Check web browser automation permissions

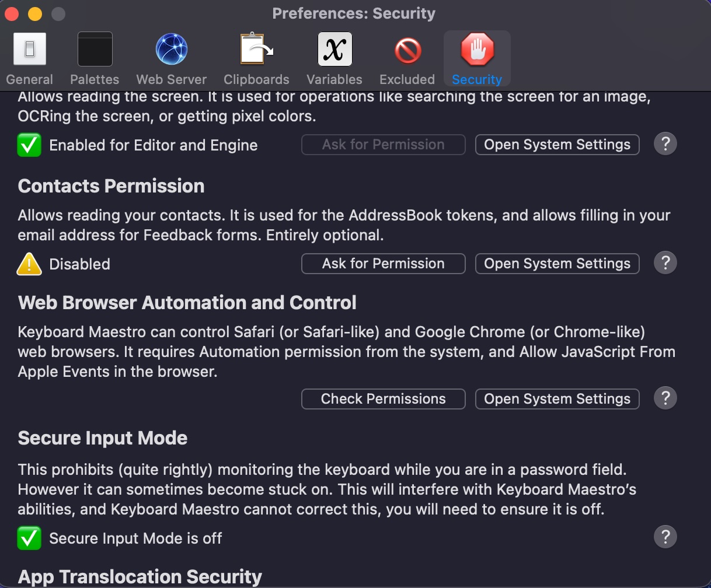[x=383, y=399]
